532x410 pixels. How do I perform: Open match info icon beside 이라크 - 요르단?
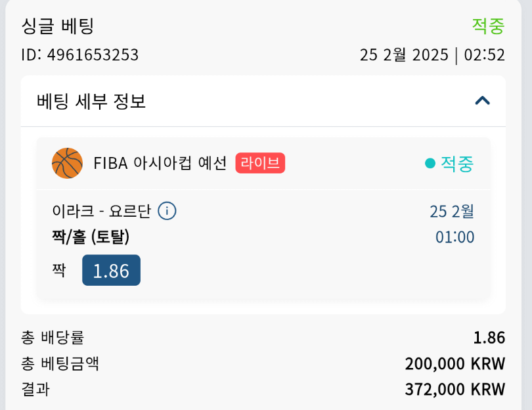coord(167,211)
